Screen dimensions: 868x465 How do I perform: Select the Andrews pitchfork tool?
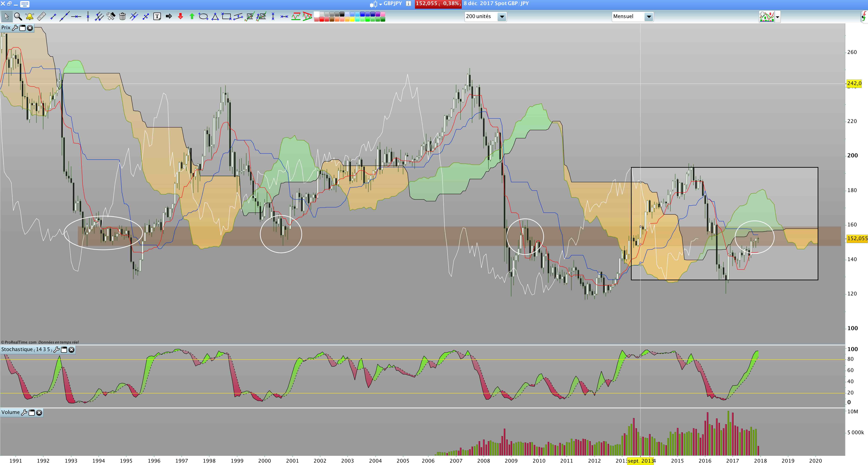(99, 16)
